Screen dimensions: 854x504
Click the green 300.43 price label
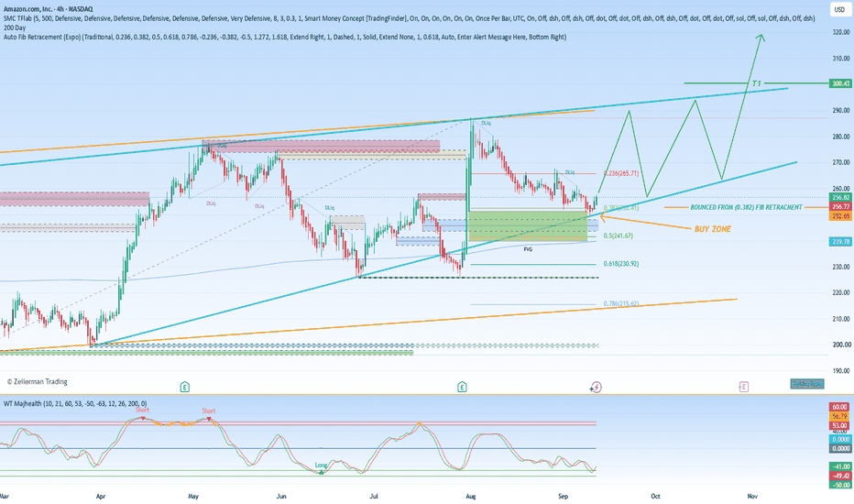(x=840, y=83)
